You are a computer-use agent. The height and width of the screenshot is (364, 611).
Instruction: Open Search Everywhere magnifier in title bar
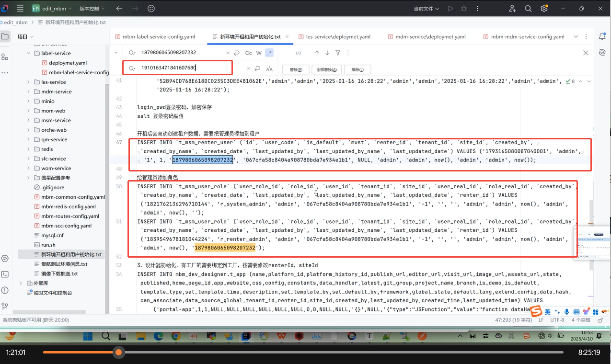click(x=528, y=9)
